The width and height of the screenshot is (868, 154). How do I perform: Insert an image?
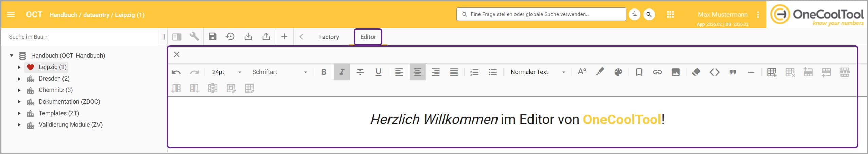pyautogui.click(x=675, y=72)
